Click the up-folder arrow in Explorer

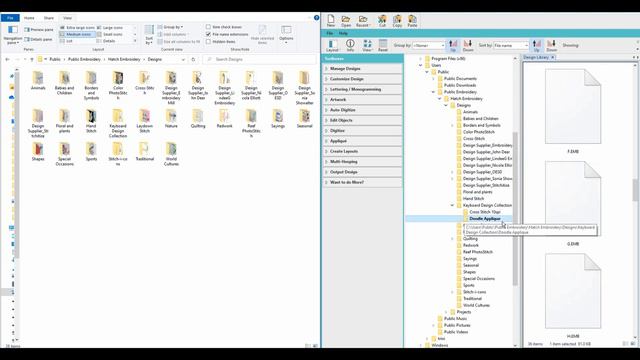pos(31,59)
